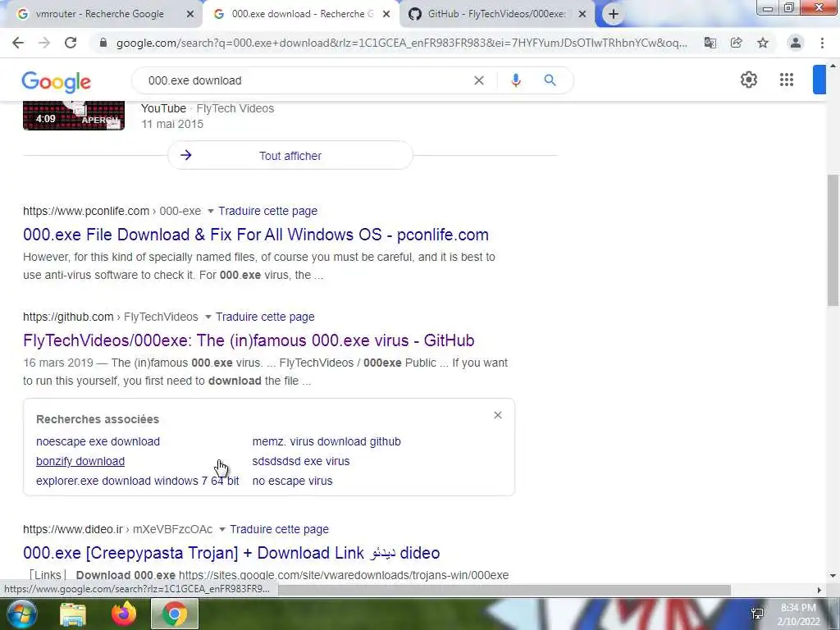Expand the dideo.ir result dropdown arrow
This screenshot has height=630, width=840.
click(x=222, y=529)
